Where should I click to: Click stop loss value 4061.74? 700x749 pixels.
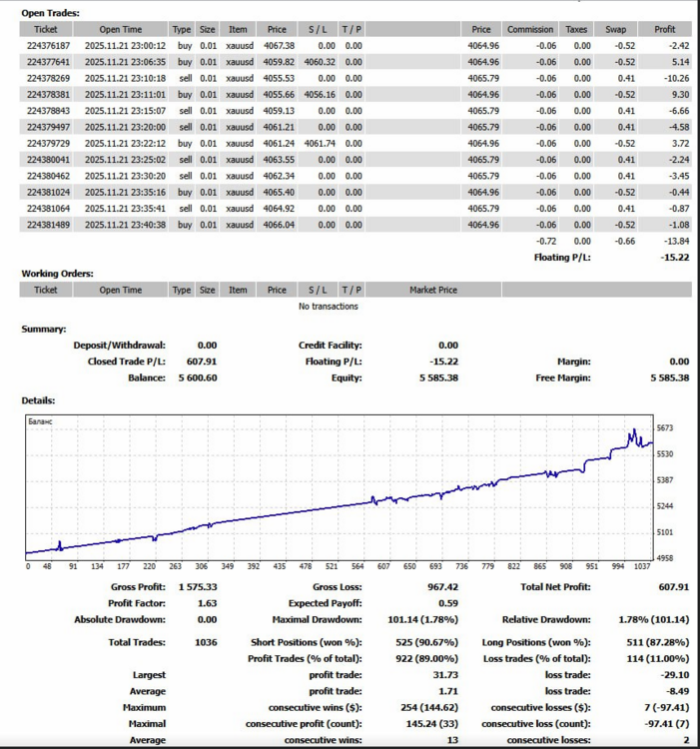(320, 143)
